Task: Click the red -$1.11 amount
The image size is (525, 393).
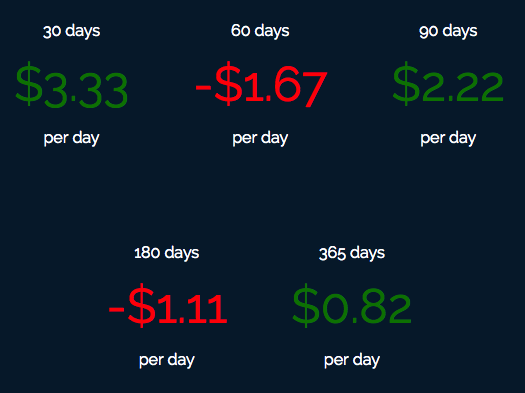Action: point(168,306)
